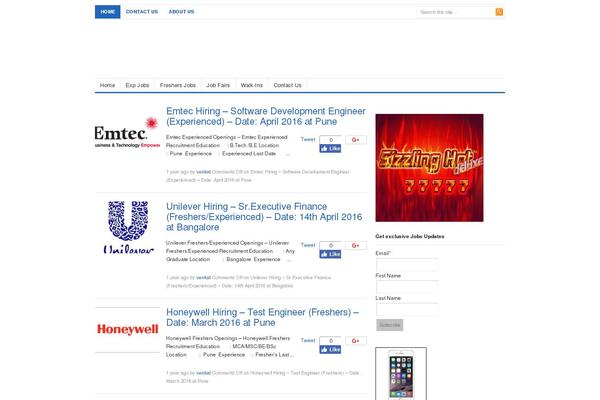Image resolution: width=600 pixels, height=400 pixels.
Task: Open the Honeywell logo thumbnail
Action: [x=127, y=329]
